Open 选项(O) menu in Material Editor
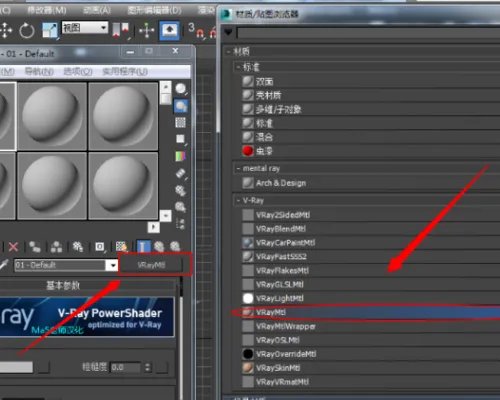The width and height of the screenshot is (500, 400). (x=78, y=71)
